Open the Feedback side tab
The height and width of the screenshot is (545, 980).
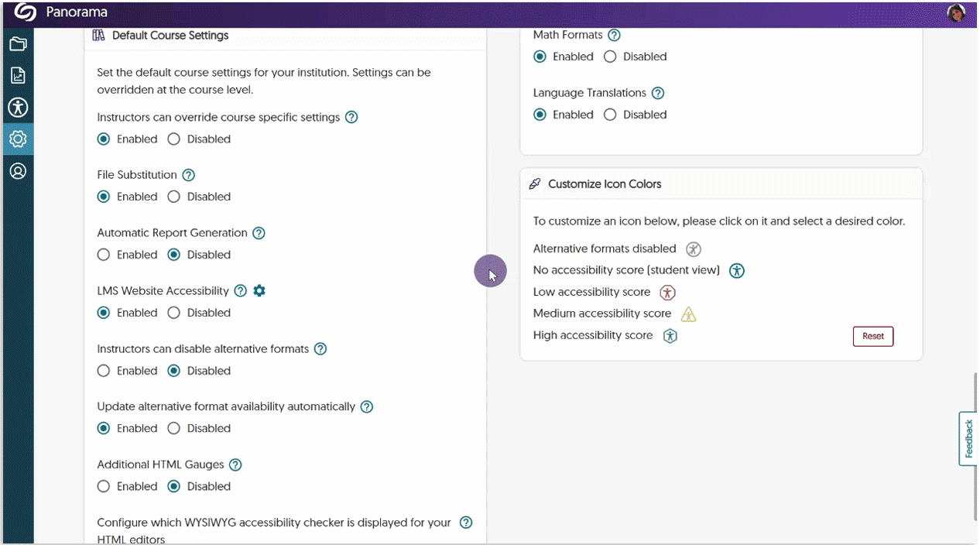tap(968, 439)
